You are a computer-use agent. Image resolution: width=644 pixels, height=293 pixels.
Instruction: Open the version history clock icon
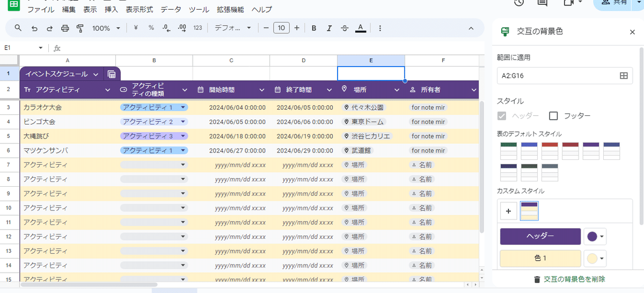pos(518,3)
